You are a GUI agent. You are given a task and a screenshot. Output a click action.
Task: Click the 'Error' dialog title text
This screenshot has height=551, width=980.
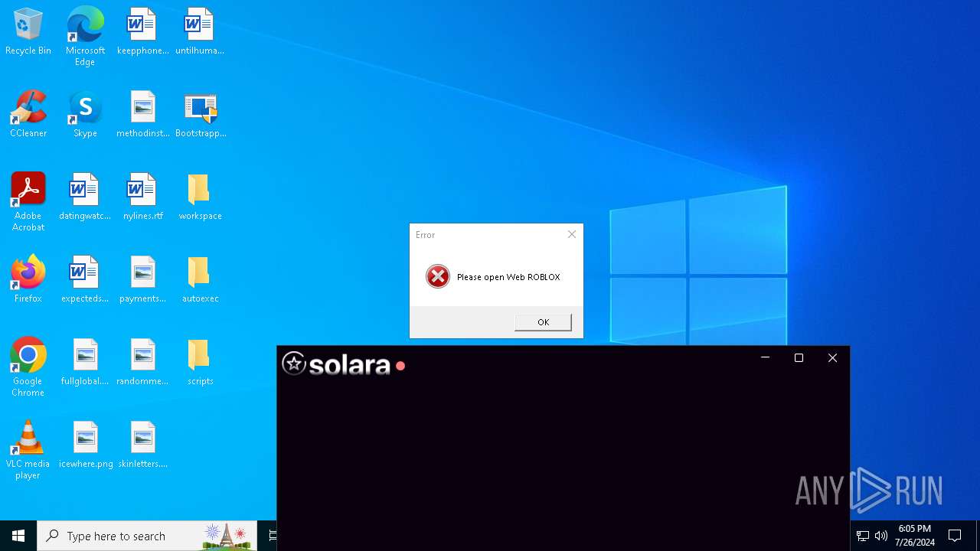point(425,235)
